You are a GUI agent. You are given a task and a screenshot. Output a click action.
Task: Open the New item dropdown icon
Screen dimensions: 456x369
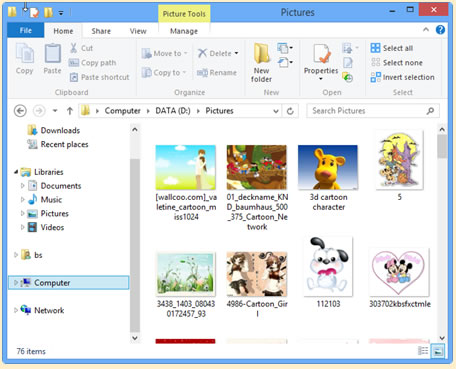285,48
